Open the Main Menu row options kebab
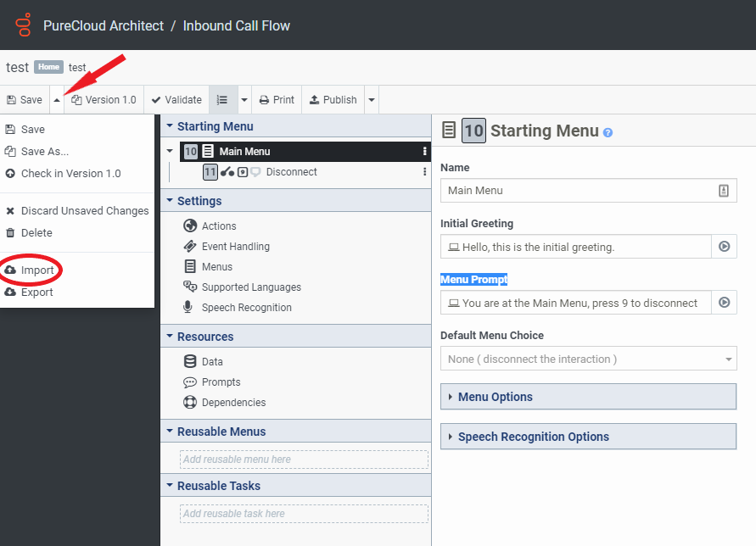The width and height of the screenshot is (756, 546). pyautogui.click(x=425, y=151)
